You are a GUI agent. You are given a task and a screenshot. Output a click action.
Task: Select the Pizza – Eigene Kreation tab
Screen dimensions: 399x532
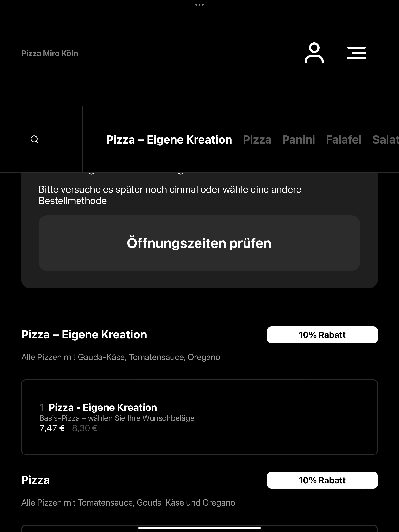(x=169, y=139)
